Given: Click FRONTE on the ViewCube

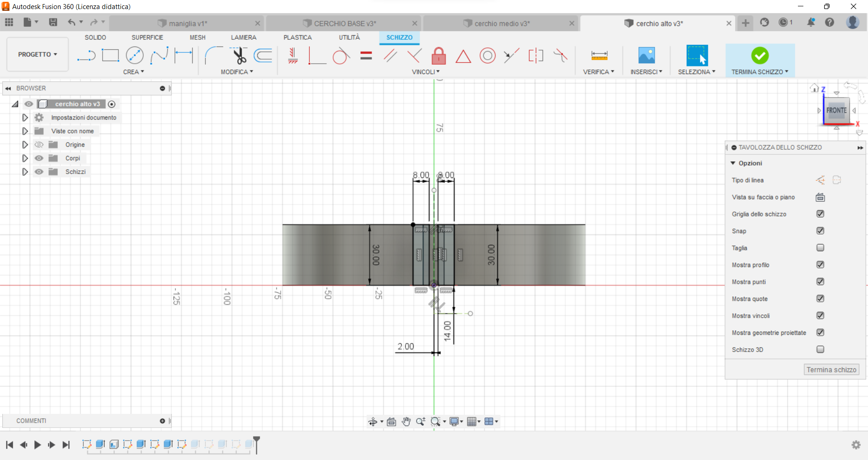Looking at the screenshot, I should 837,110.
